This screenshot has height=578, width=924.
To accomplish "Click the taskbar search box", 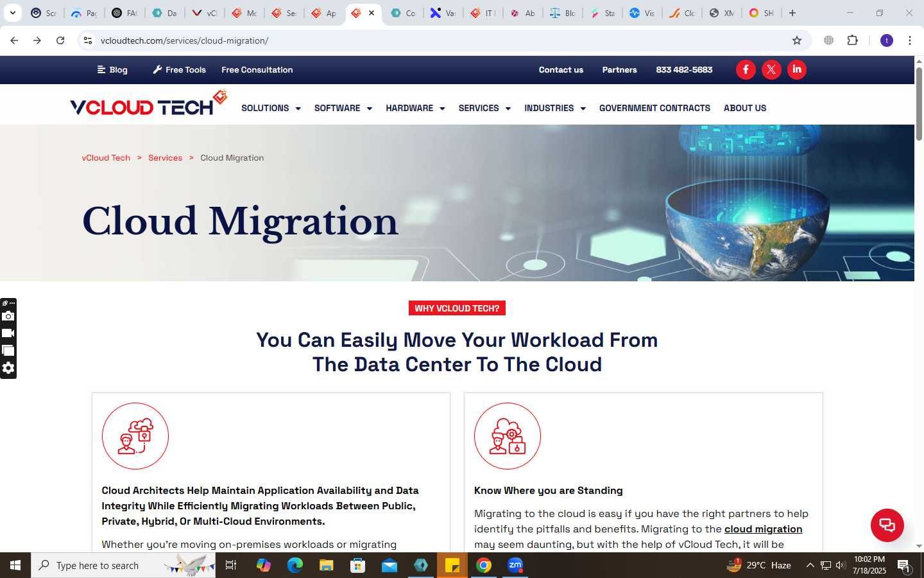I will (x=123, y=565).
